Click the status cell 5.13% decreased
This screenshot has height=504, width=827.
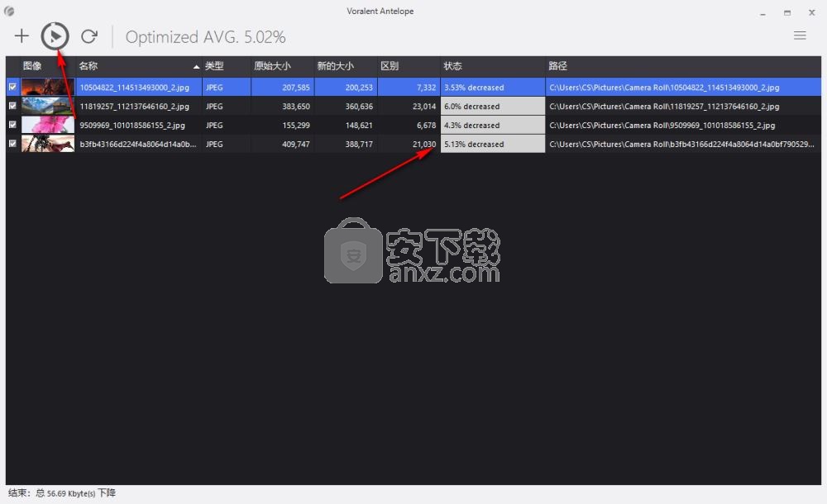(x=493, y=145)
